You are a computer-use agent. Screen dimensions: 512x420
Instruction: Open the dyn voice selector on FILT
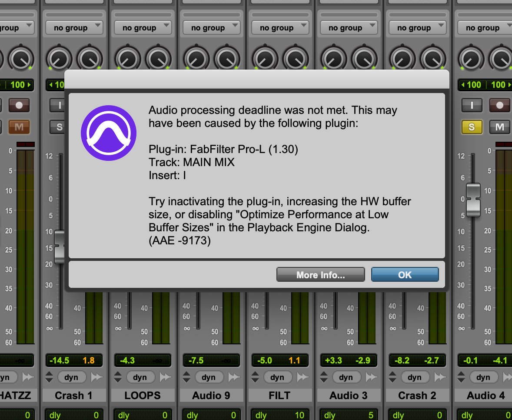(x=278, y=377)
